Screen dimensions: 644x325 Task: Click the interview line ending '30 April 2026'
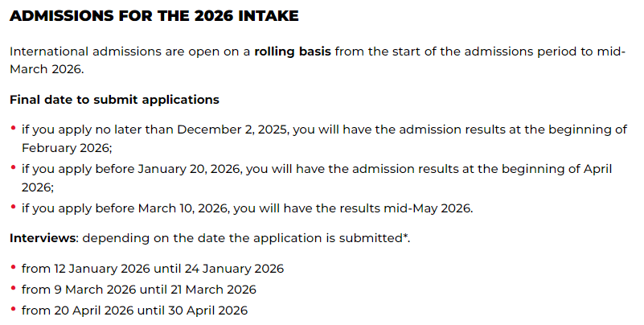click(x=135, y=311)
